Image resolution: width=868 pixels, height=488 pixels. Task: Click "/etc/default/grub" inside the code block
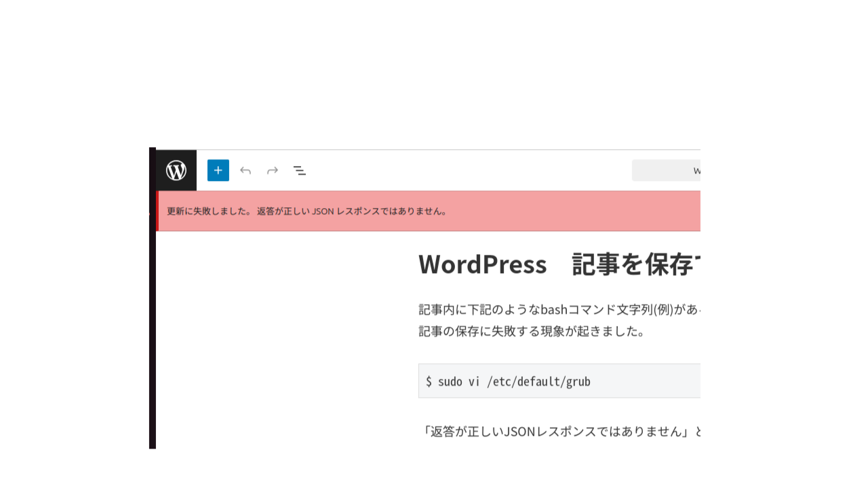pos(538,382)
